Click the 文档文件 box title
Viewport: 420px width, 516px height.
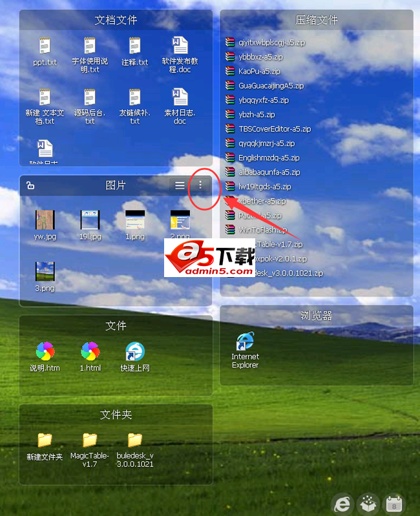click(116, 20)
